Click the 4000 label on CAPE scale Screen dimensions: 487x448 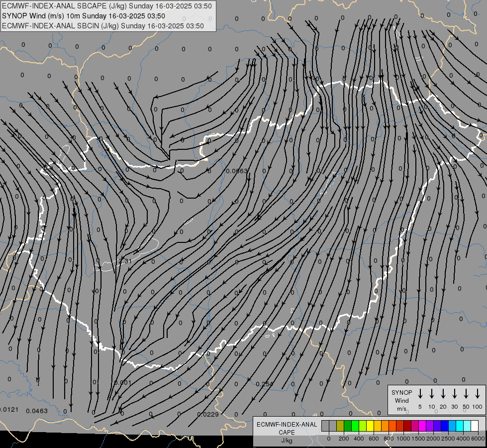click(x=463, y=439)
